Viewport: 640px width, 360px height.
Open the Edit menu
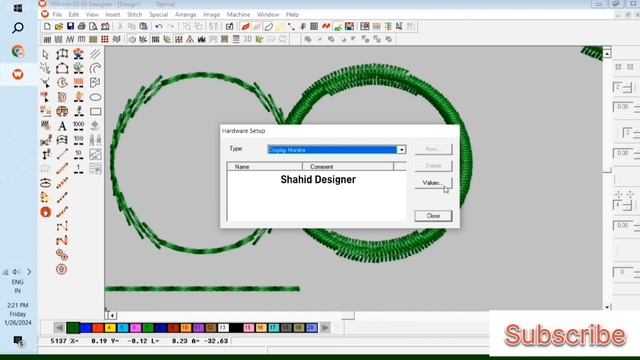(73, 14)
